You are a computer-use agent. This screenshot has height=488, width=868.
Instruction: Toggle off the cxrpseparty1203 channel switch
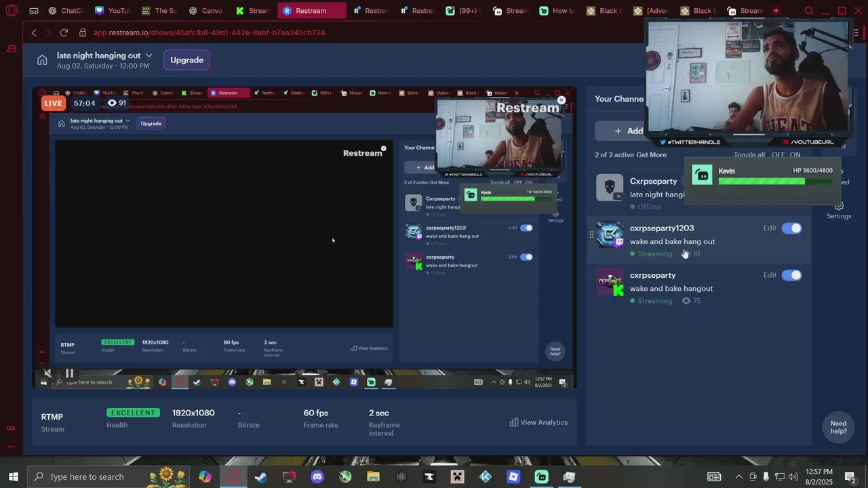tap(791, 228)
